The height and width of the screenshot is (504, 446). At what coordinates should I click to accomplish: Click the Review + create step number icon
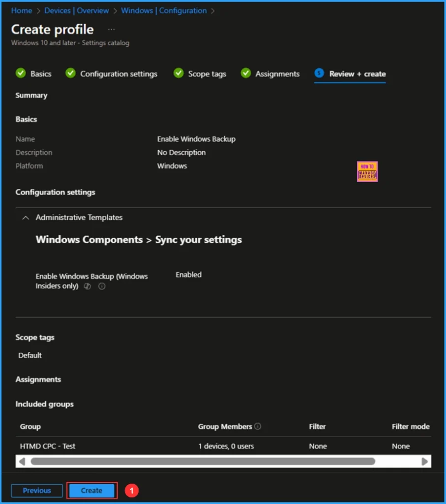[319, 73]
